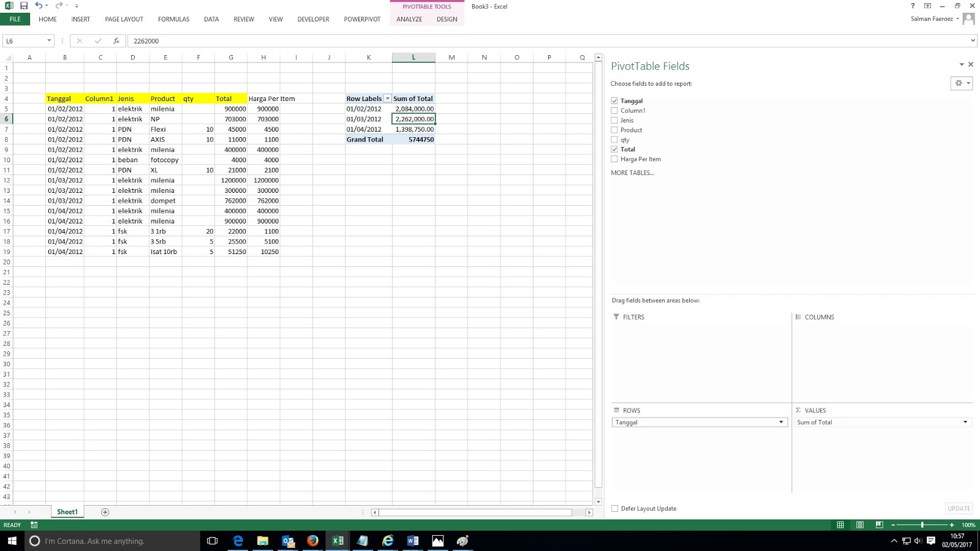This screenshot has height=551, width=980.
Task: Open the PivotTable Fields Tools gear dropdown
Action: [x=962, y=83]
